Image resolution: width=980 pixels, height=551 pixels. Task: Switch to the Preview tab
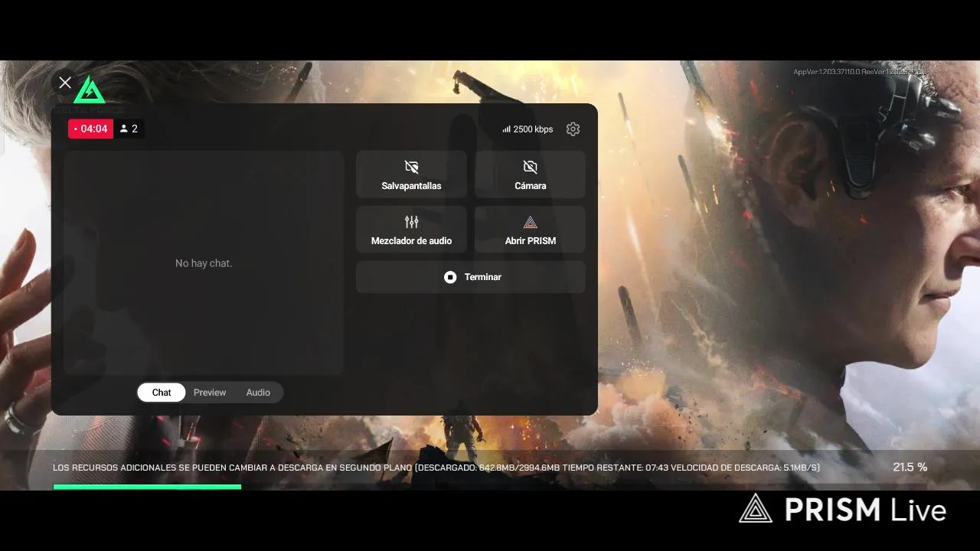(x=210, y=393)
